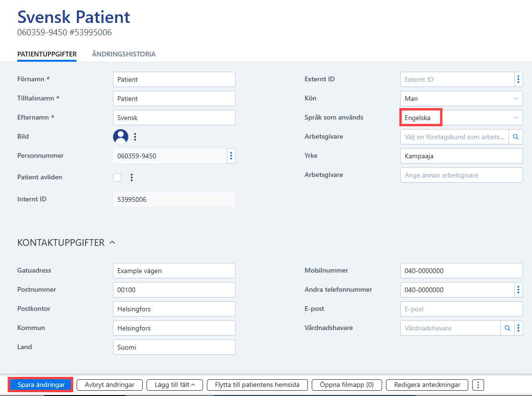Open three-dot menu beside Externt ID field

[518, 79]
